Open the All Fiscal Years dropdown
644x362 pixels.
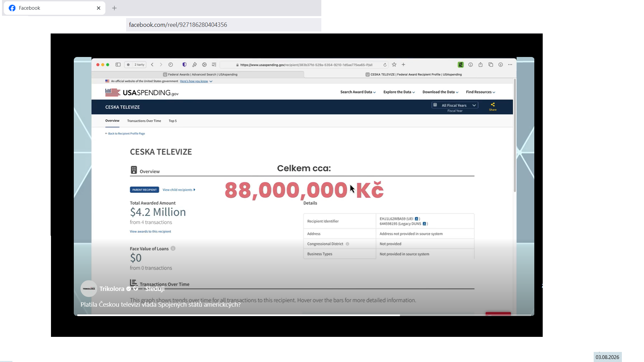pyautogui.click(x=455, y=105)
